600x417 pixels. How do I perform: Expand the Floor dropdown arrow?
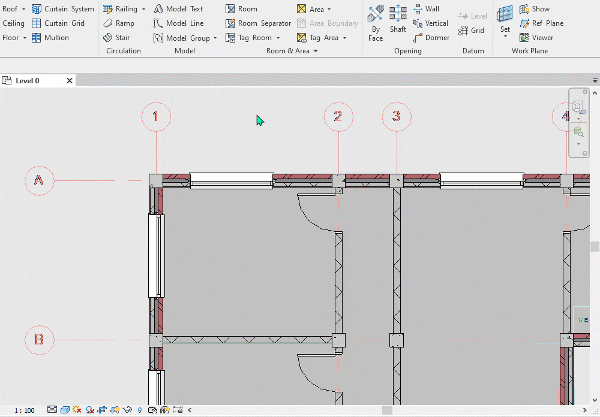[x=24, y=37]
